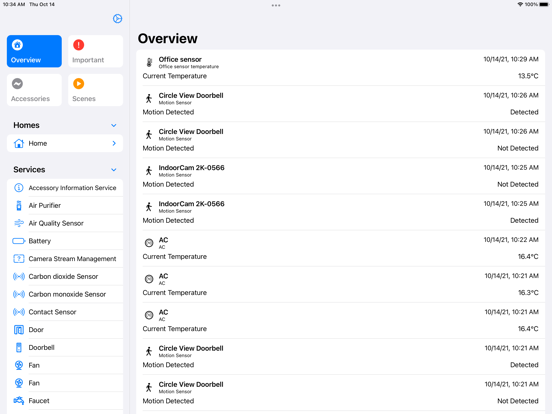This screenshot has width=552, height=414.
Task: Click the Carbon monoxide Sensor icon
Action: pyautogui.click(x=19, y=294)
